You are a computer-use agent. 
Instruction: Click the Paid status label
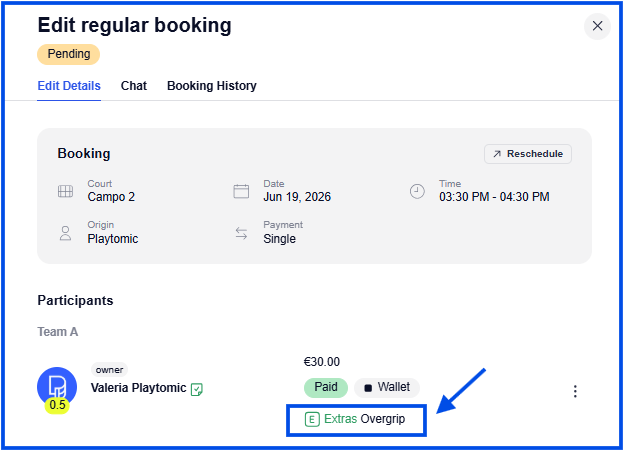326,387
